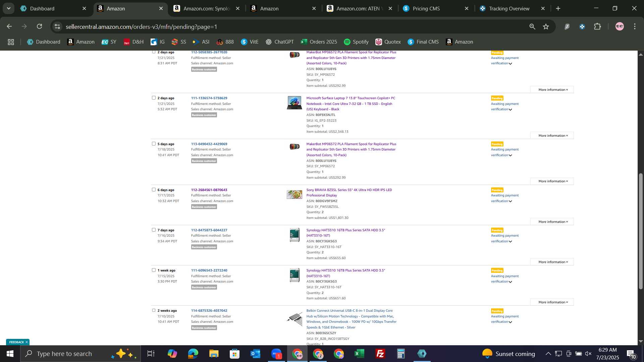This screenshot has width=644, height=362.
Task: Click the Surface Laptop product thumbnail
Action: click(x=294, y=103)
